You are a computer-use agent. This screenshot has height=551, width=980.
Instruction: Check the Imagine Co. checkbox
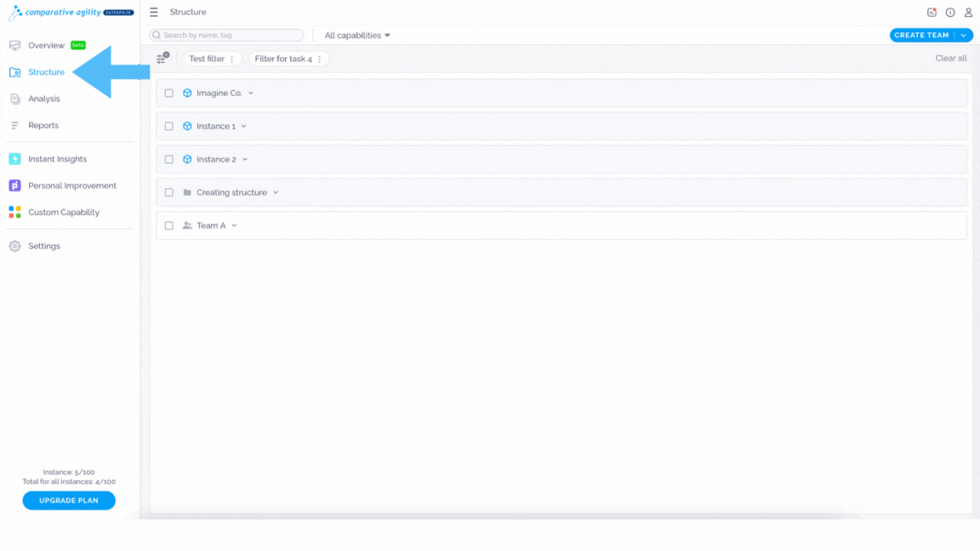(x=168, y=93)
